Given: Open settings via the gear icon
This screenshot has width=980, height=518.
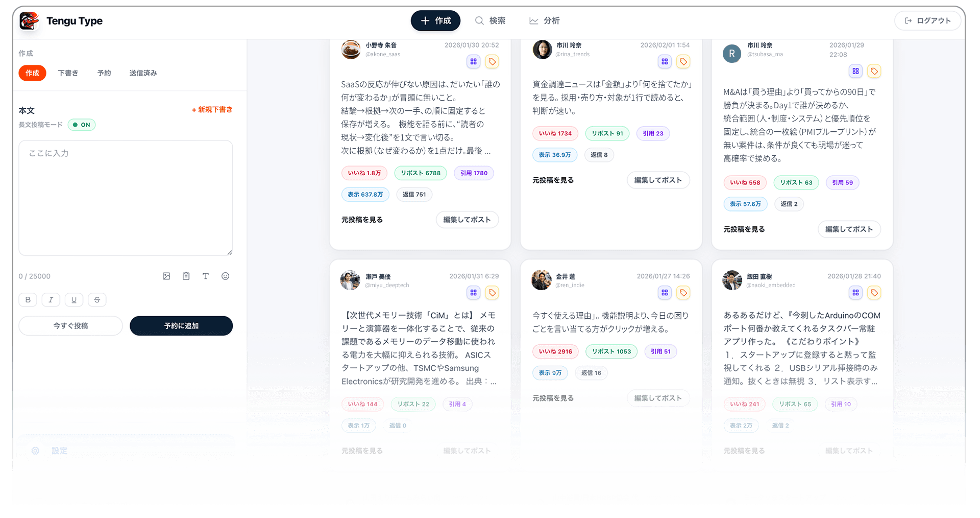Looking at the screenshot, I should (35, 451).
